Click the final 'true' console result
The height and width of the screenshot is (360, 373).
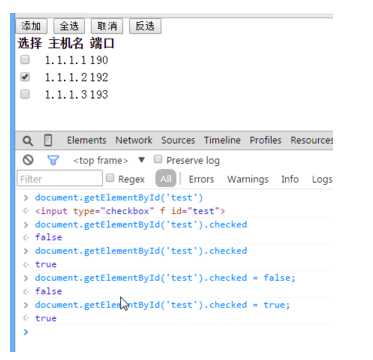click(46, 318)
